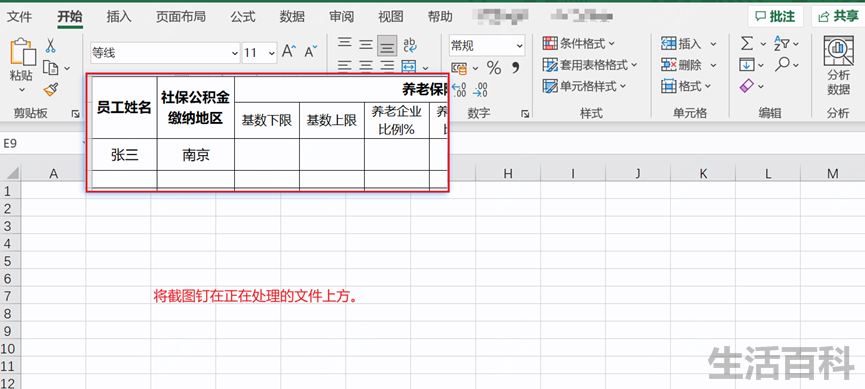Click the 共享 share button

[x=838, y=16]
